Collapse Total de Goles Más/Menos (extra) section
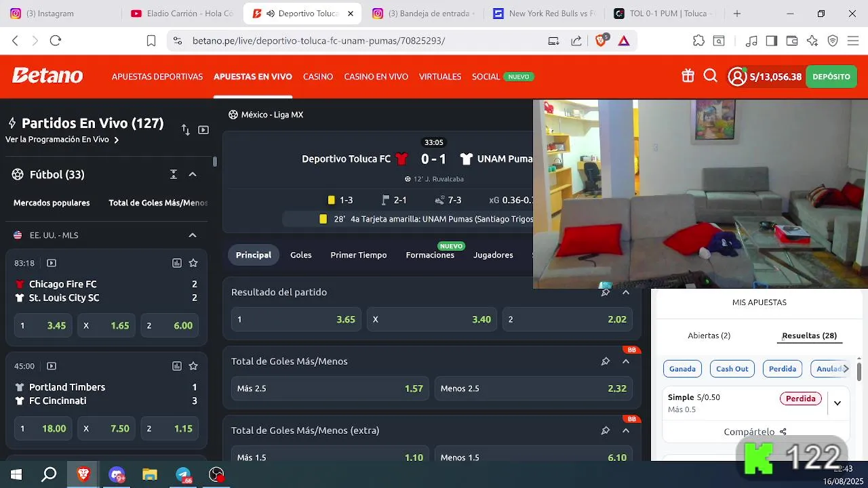This screenshot has height=488, width=868. [626, 430]
